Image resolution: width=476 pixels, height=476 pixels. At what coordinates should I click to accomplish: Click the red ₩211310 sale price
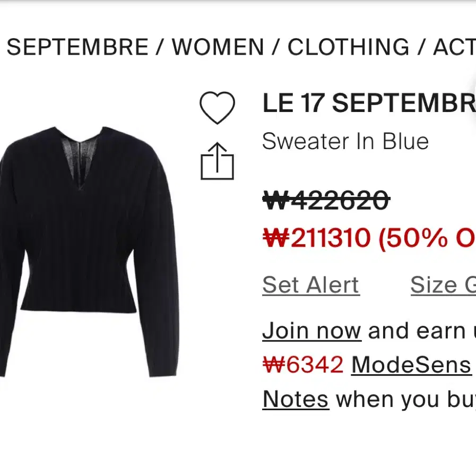(x=317, y=238)
